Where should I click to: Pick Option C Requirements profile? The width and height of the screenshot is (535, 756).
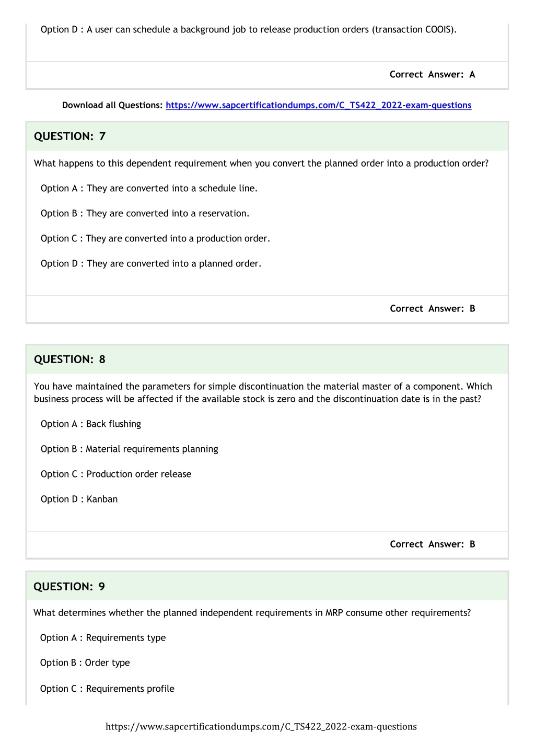[107, 689]
